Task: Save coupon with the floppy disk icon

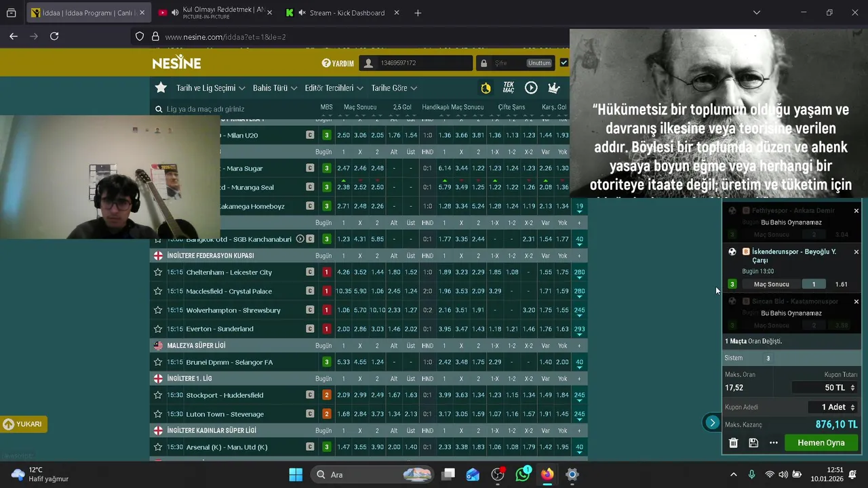Action: pos(753,443)
